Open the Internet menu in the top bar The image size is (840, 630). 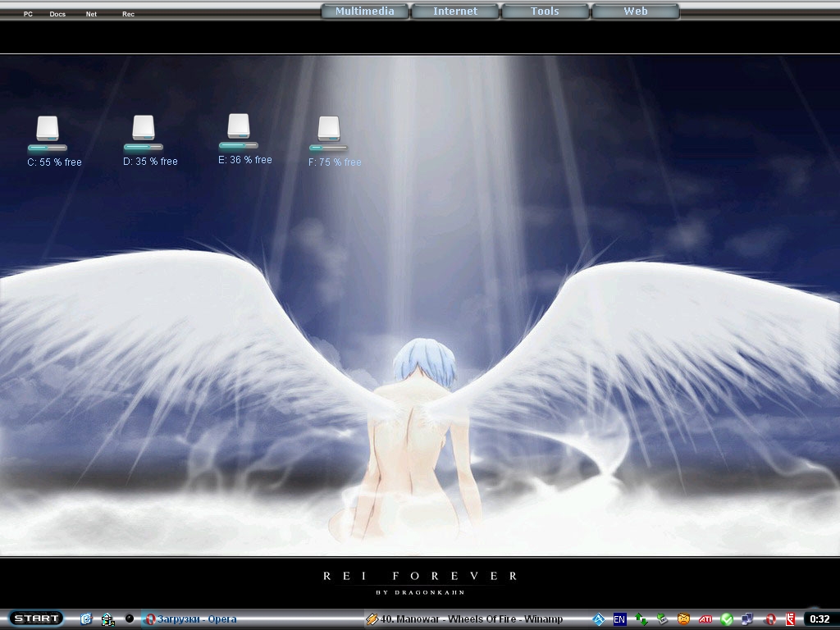[454, 11]
